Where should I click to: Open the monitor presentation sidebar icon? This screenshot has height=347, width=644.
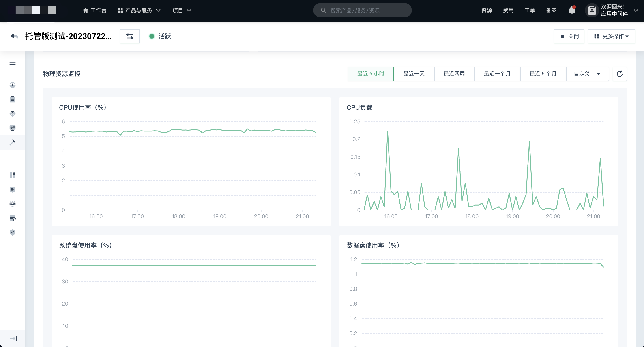13,128
